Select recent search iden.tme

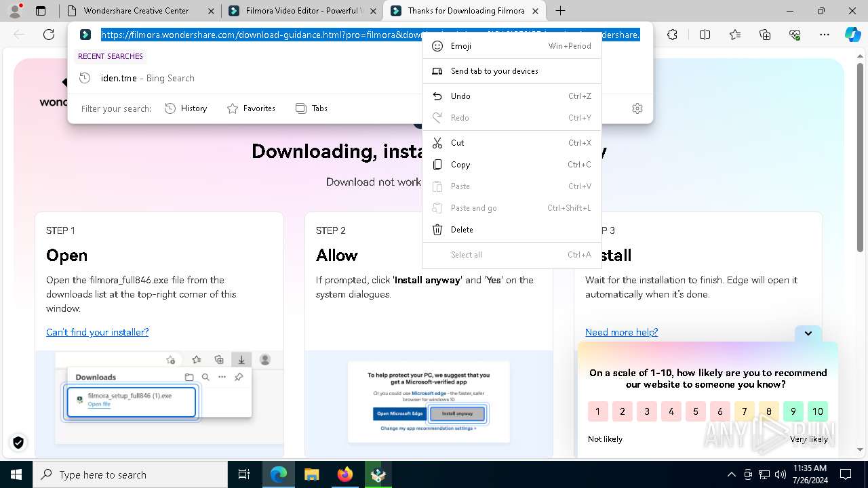click(x=360, y=78)
